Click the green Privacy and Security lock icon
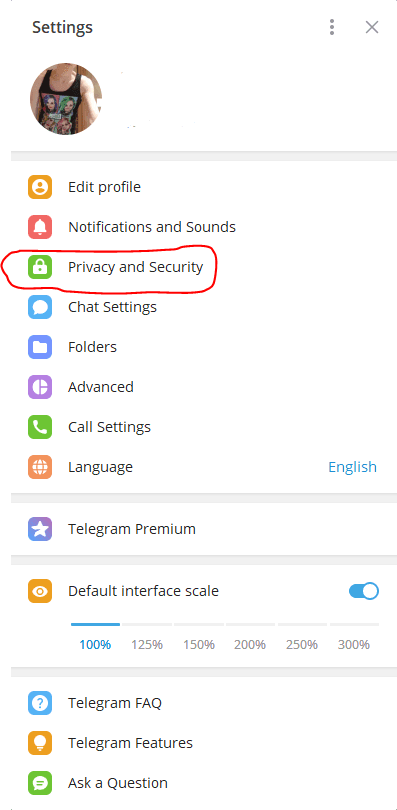397x810 pixels. (x=40, y=267)
